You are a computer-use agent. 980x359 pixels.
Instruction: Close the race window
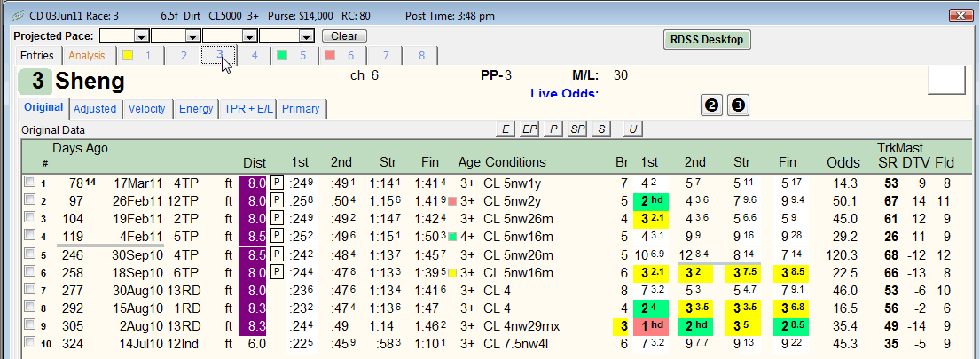tap(959, 15)
